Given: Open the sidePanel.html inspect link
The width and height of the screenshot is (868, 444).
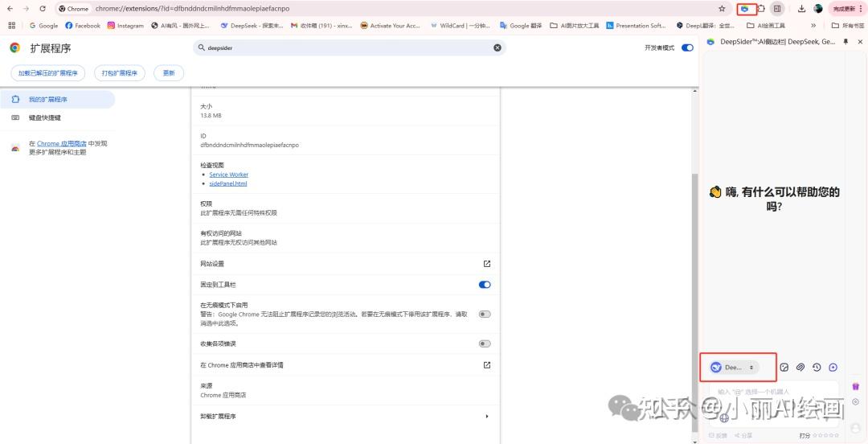Looking at the screenshot, I should point(228,183).
